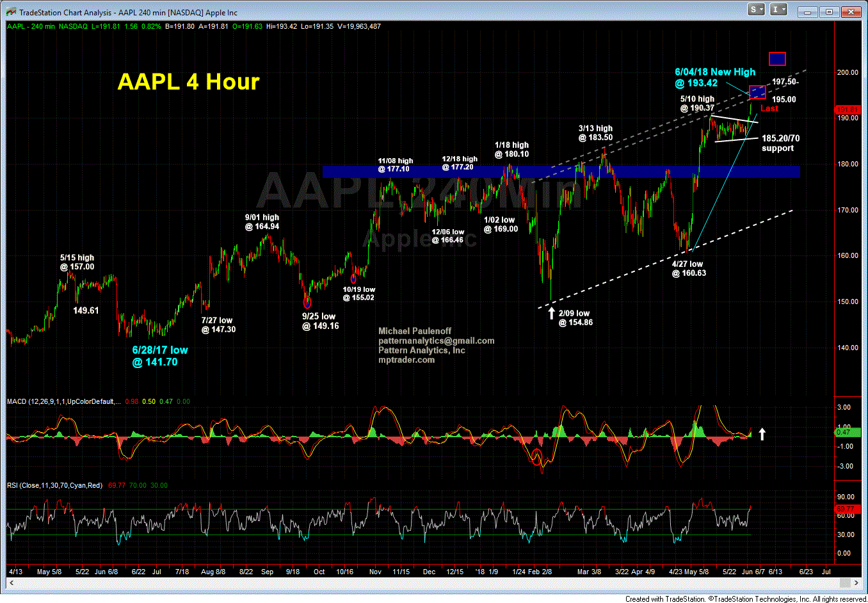This screenshot has width=868, height=603.
Task: Click the horizontal scrollbar right arrow
Action: 856,583
